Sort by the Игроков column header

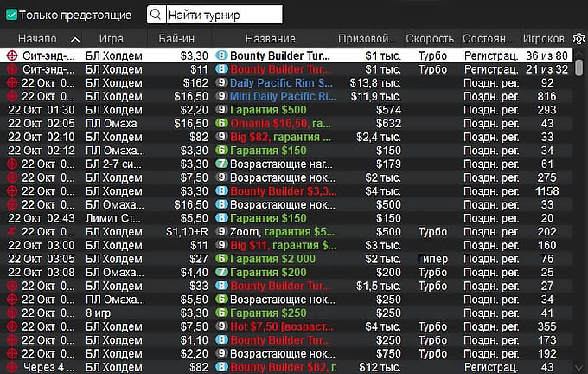[543, 39]
